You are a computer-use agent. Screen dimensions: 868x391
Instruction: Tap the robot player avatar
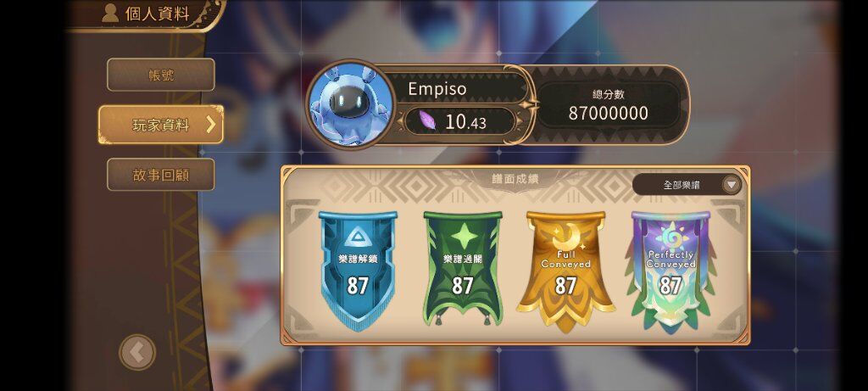coord(352,104)
